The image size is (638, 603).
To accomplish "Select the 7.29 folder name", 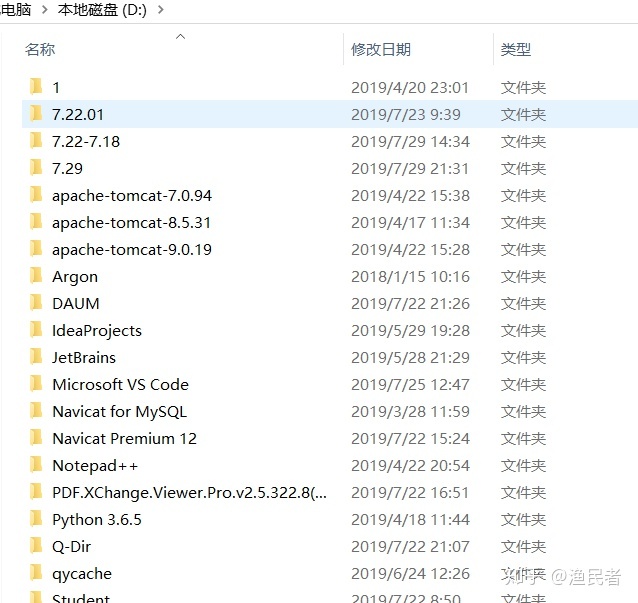I will (x=67, y=168).
